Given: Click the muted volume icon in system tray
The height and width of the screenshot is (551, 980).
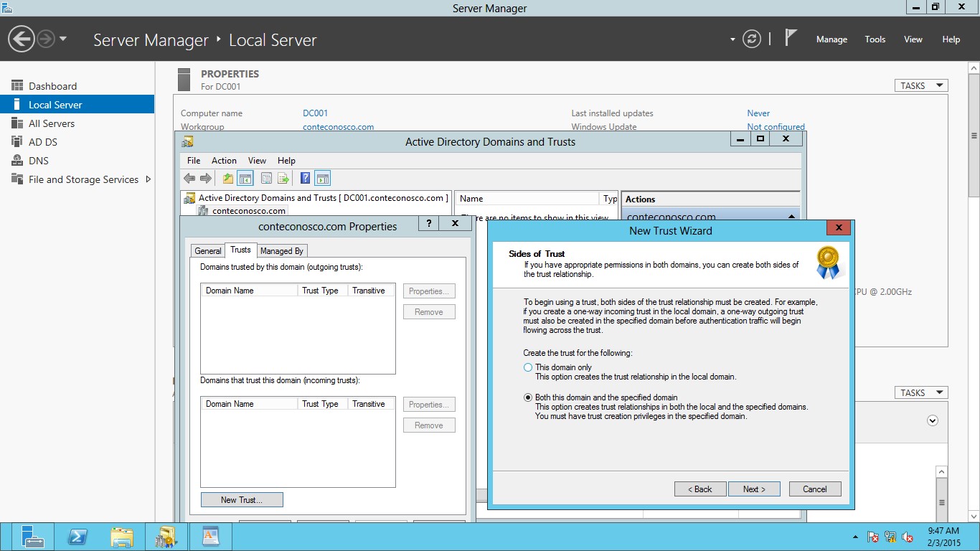Looking at the screenshot, I should point(907,537).
